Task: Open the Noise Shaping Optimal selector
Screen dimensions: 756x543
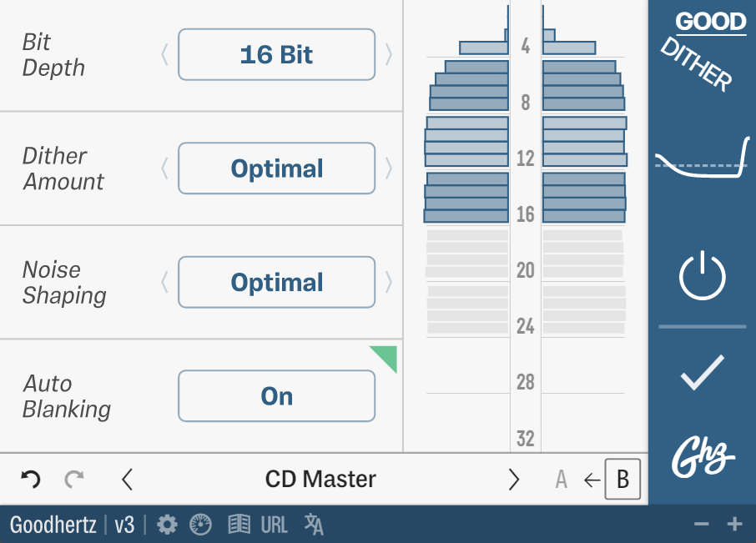Action: 277,282
